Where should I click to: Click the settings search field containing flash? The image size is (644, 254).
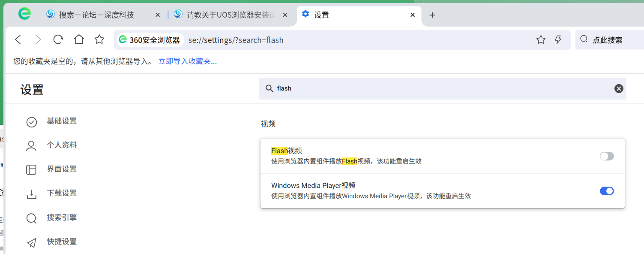pyautogui.click(x=443, y=88)
